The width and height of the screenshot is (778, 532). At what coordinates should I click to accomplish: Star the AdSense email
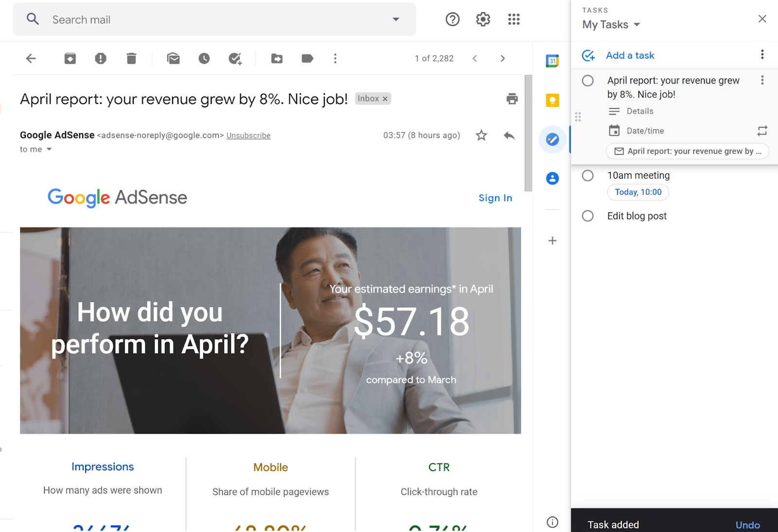(x=481, y=136)
